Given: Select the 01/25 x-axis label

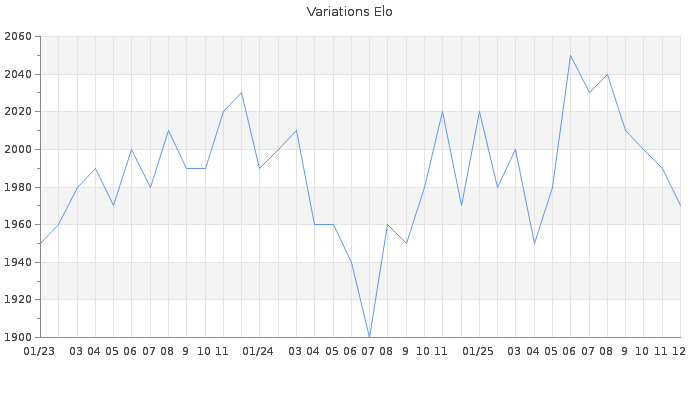Looking at the screenshot, I should pyautogui.click(x=478, y=351).
